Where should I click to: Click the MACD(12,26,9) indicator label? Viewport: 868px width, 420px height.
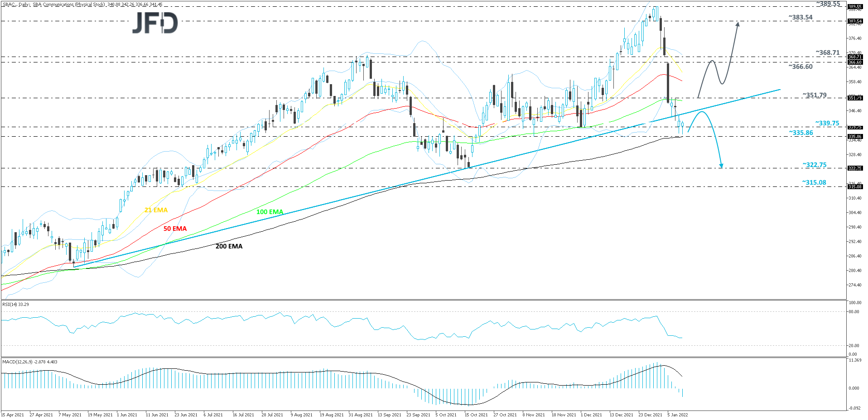click(x=30, y=362)
